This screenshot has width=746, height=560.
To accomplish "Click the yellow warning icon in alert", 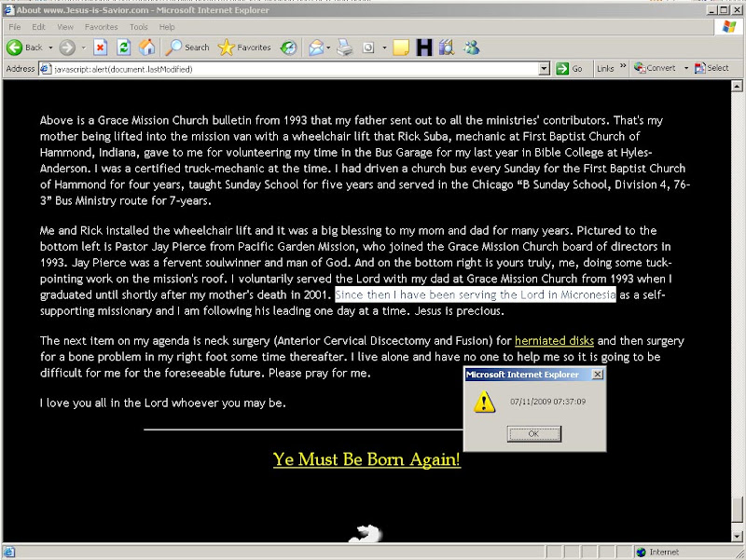I will tap(484, 402).
